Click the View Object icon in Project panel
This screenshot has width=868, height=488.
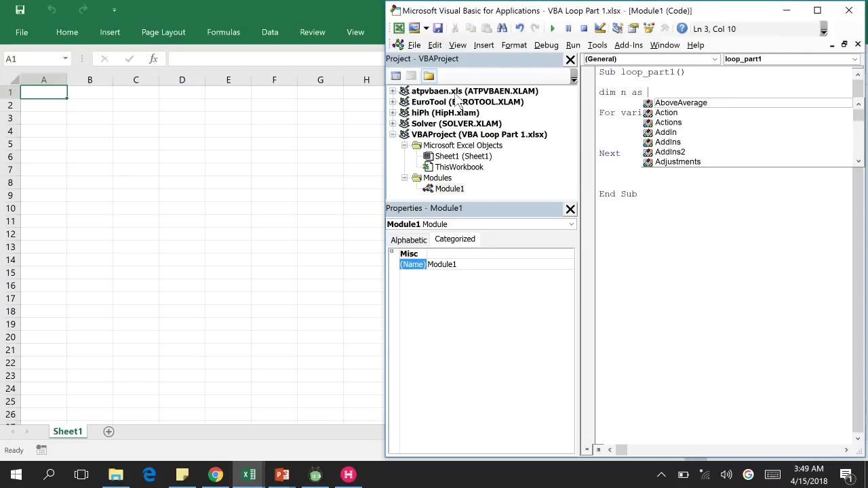click(412, 76)
